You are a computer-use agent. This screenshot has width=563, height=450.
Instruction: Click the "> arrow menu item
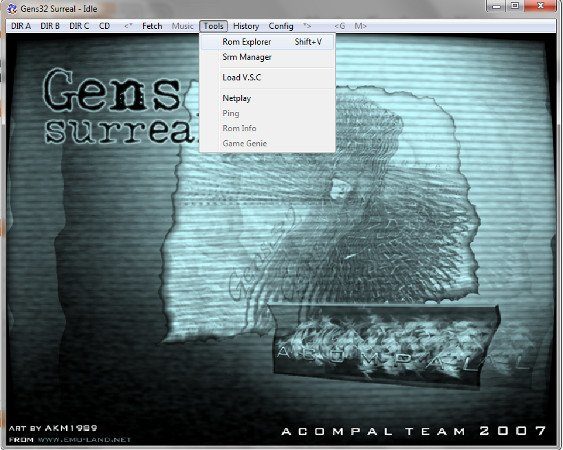pyautogui.click(x=307, y=26)
